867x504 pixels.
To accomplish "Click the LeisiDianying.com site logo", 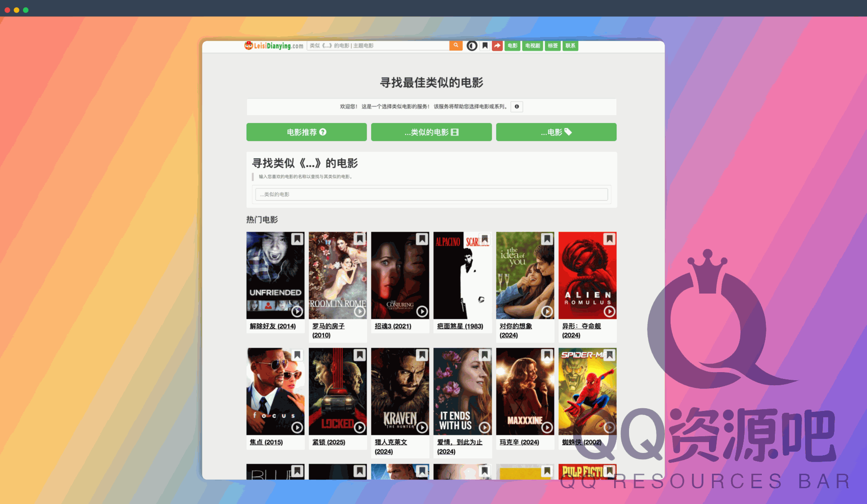I will [273, 45].
